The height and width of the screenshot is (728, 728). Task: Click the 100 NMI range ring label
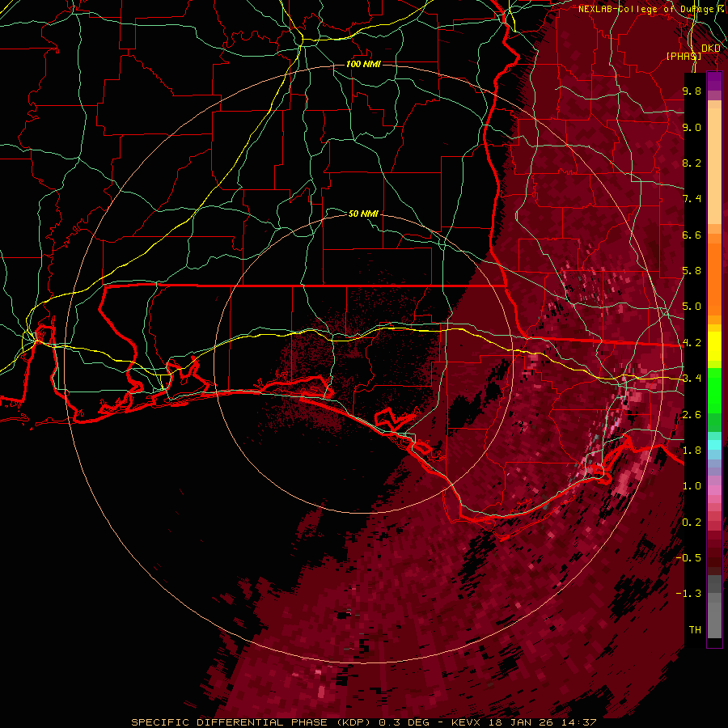[363, 64]
